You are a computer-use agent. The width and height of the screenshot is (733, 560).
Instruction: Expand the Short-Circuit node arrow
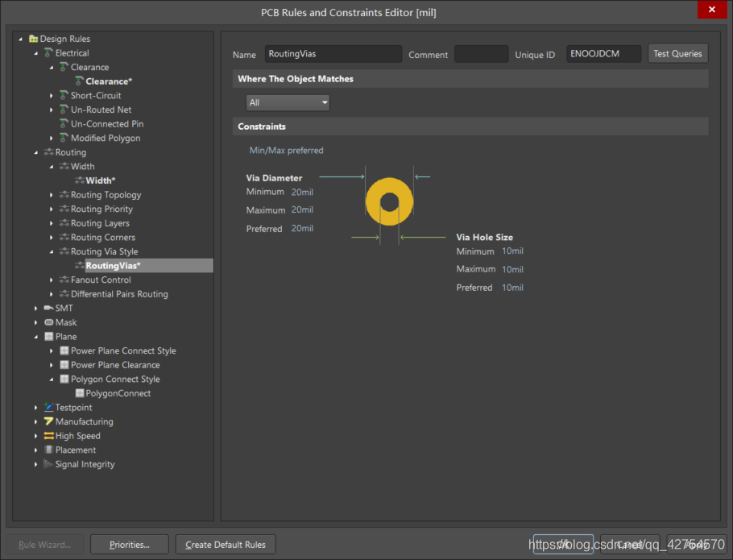click(52, 95)
